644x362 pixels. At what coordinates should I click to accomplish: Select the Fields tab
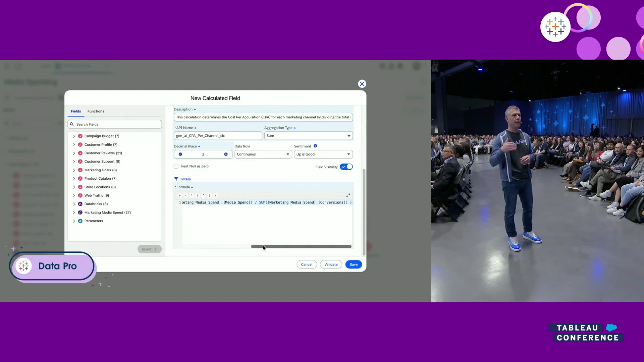[x=76, y=111]
